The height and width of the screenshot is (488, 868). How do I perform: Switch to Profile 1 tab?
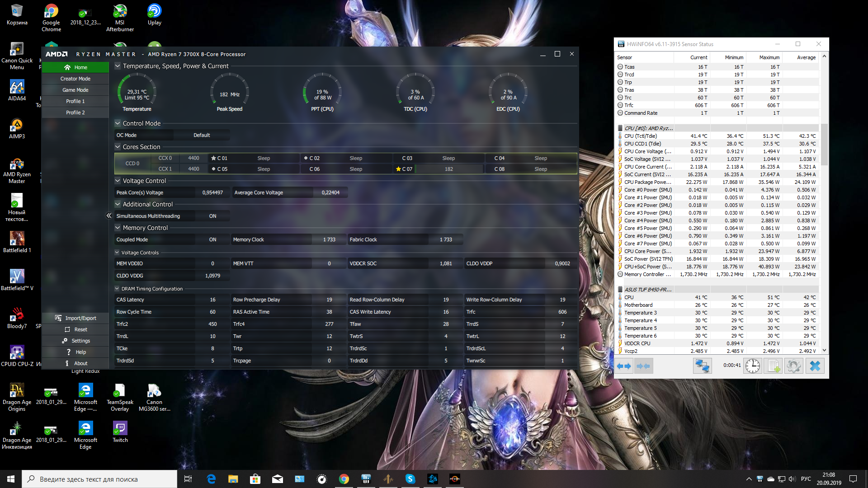pos(75,101)
